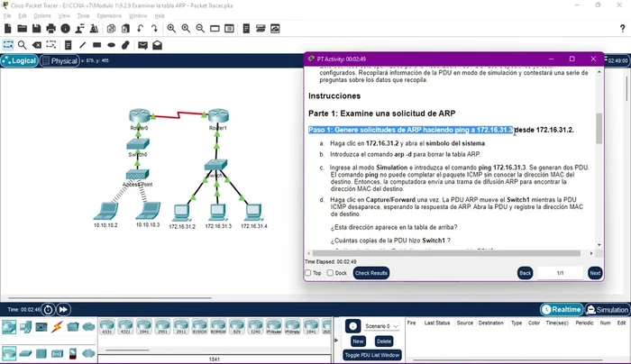Choose the Inspect magnifier tool
Viewport: 631px width, 364px height.
point(23,45)
